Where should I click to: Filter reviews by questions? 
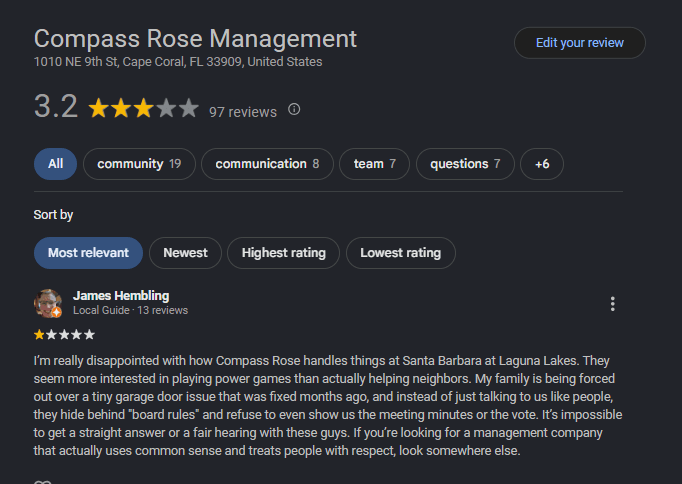(x=465, y=164)
